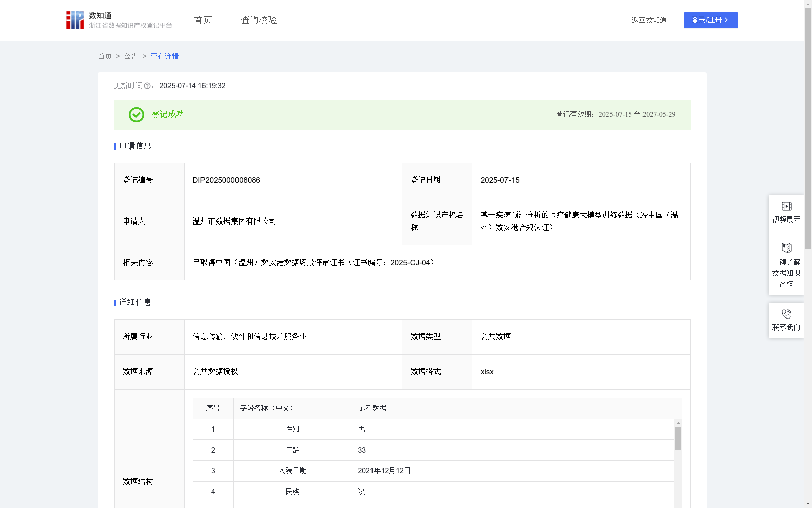Click the 视频展示 label in side panel

coord(786,220)
